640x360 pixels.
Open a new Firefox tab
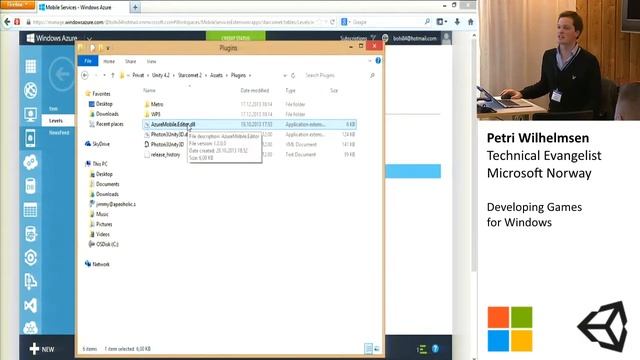[135, 7]
